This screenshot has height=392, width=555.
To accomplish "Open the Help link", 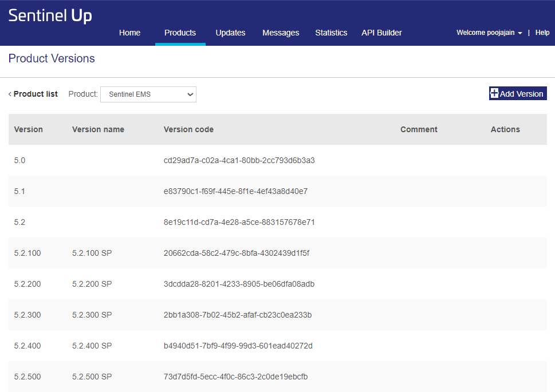I will click(x=542, y=33).
